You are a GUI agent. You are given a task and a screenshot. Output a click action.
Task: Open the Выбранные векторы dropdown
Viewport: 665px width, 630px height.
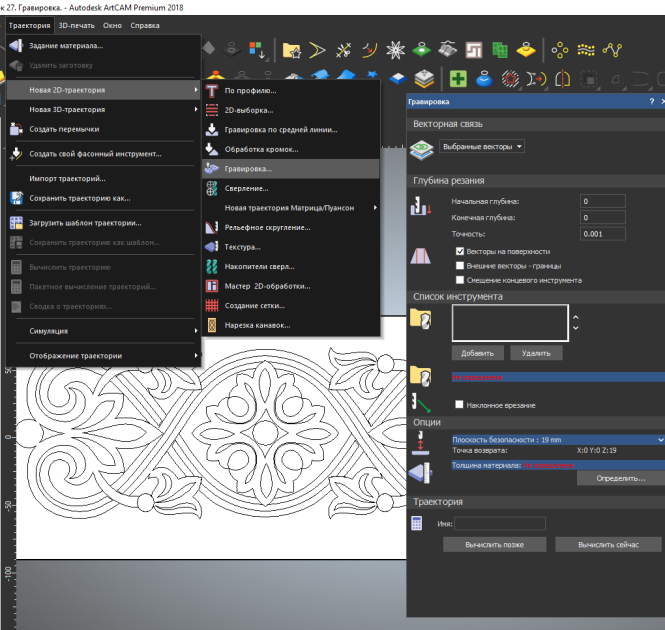(x=482, y=146)
